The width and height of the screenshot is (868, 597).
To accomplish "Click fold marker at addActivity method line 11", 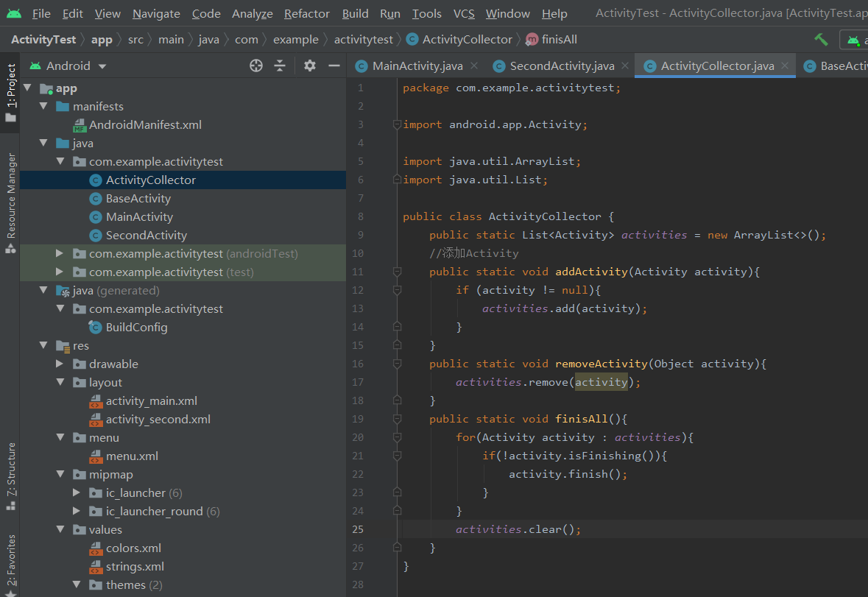I will (x=397, y=272).
